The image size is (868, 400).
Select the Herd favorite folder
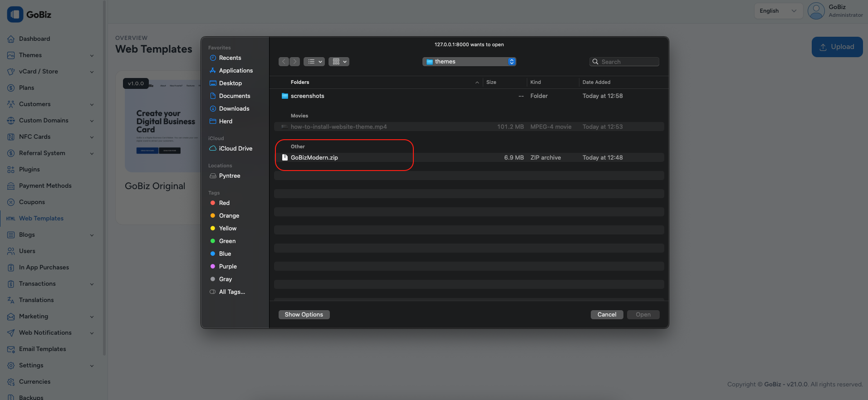[x=226, y=122]
